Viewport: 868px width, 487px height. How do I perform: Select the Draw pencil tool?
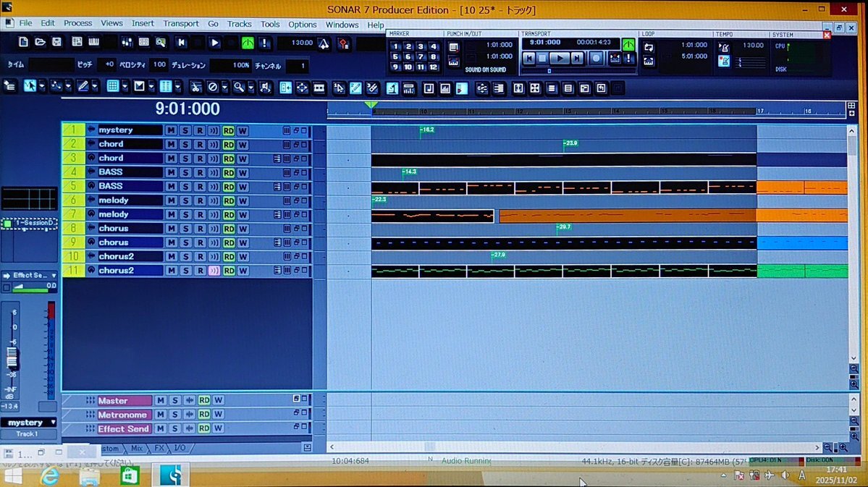[83, 86]
